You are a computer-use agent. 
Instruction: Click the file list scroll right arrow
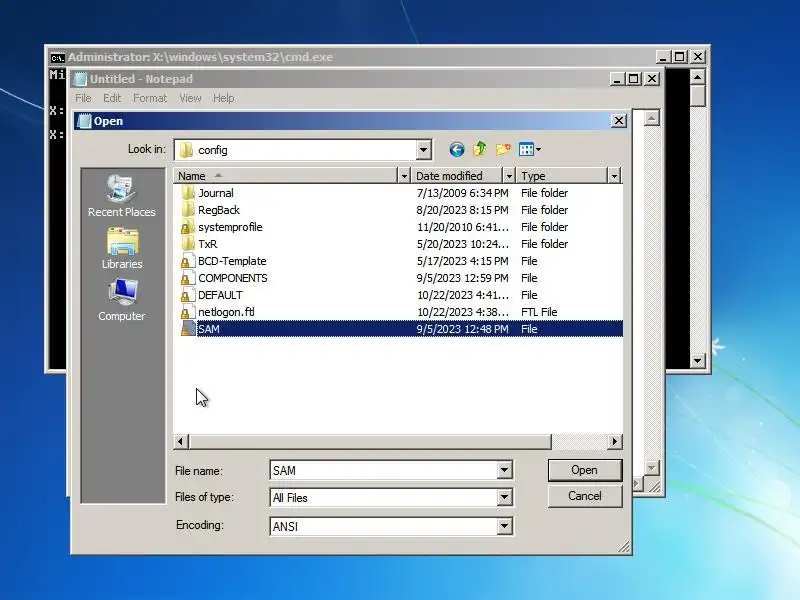[x=615, y=441]
